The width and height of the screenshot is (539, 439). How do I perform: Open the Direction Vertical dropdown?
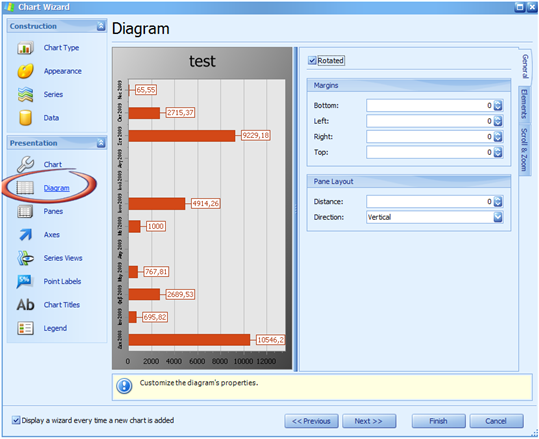pos(498,217)
